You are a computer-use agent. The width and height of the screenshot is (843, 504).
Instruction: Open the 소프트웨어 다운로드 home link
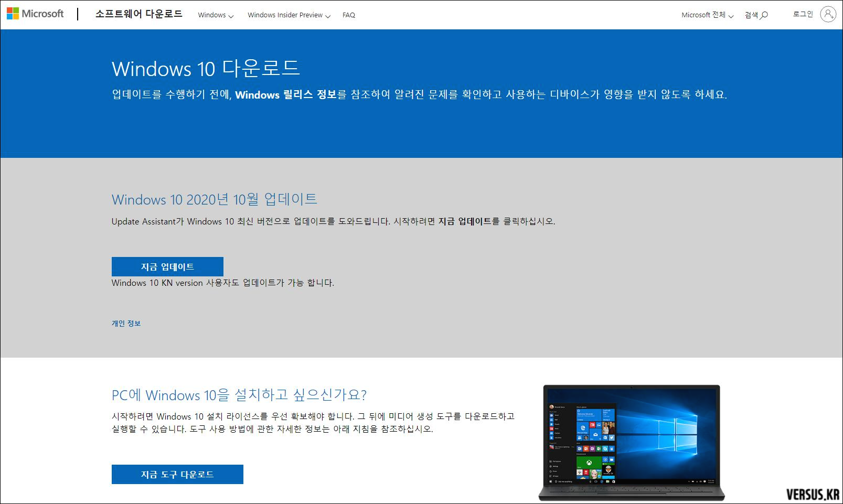pyautogui.click(x=138, y=14)
